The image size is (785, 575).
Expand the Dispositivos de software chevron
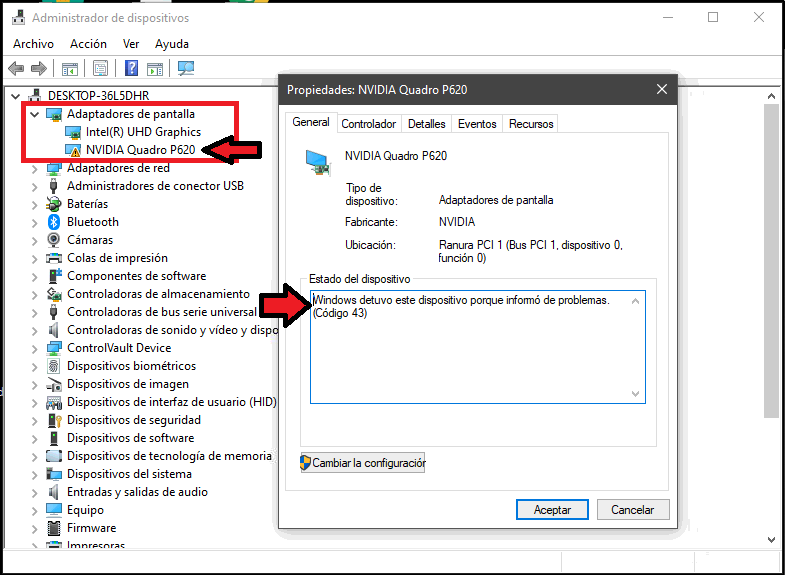35,439
